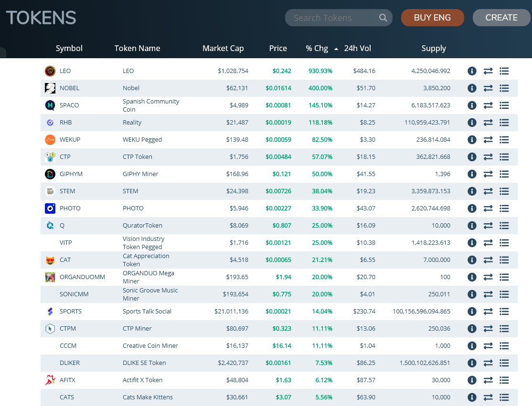The image size is (532, 406).
Task: Sort by % Chg column header
Action: click(317, 49)
